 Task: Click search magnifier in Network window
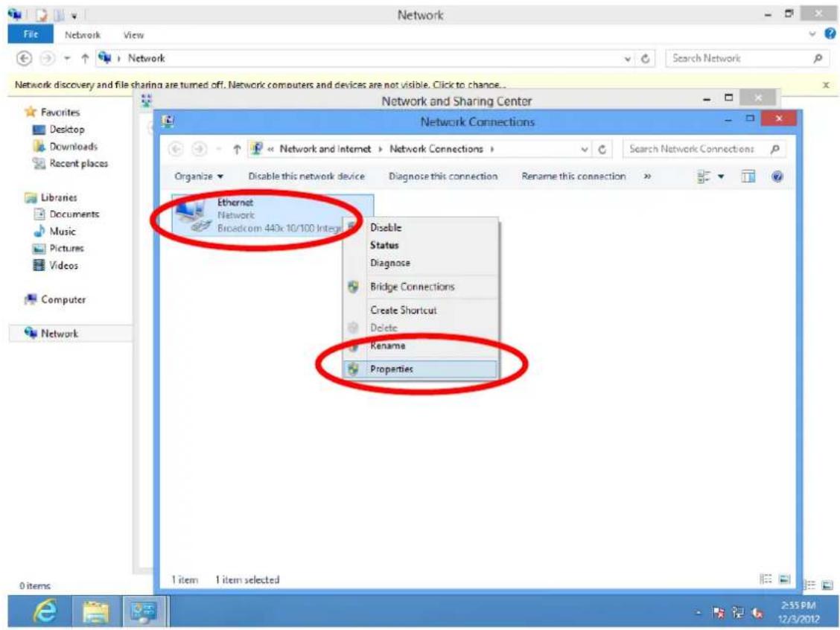click(x=818, y=58)
